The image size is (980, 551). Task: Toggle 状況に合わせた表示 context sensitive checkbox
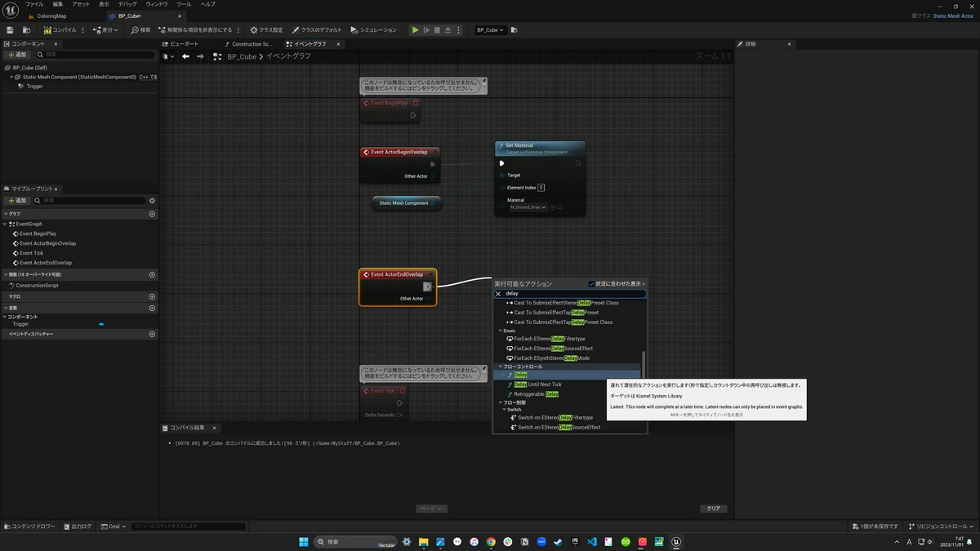[592, 284]
